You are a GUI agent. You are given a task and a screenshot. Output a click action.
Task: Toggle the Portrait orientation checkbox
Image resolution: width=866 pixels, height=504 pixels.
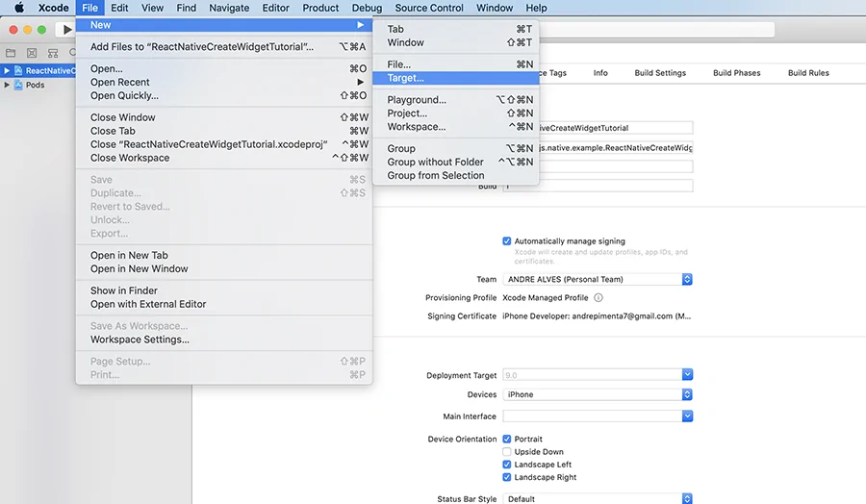pyautogui.click(x=506, y=439)
